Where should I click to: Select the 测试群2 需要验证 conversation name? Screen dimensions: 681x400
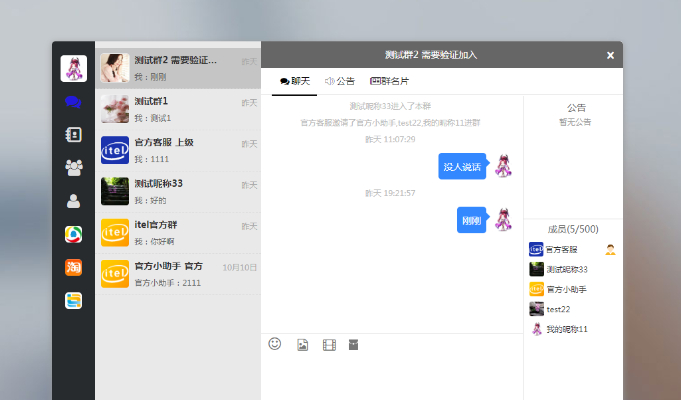pyautogui.click(x=175, y=60)
